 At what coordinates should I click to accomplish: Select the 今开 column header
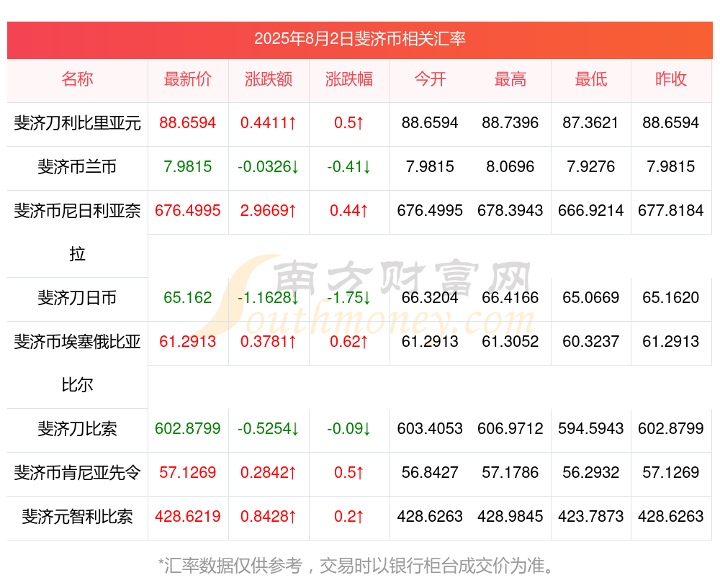pos(430,79)
